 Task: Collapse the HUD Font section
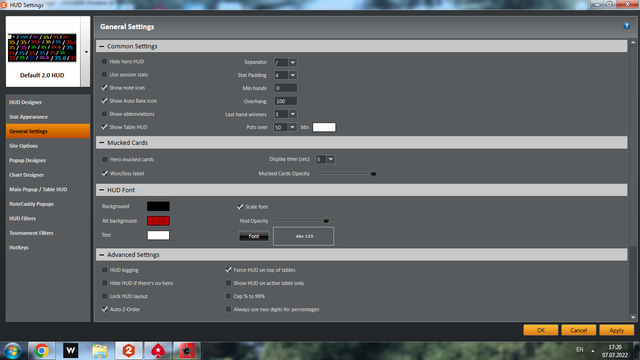click(102, 190)
